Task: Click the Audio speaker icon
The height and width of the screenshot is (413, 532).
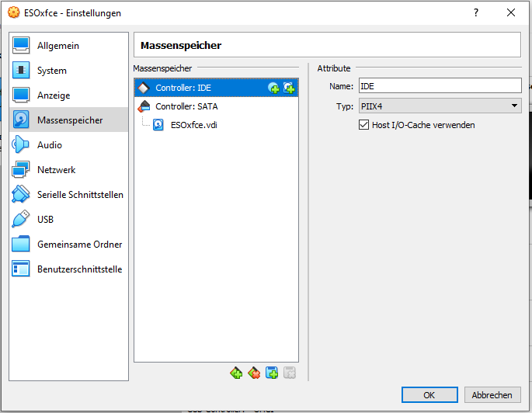Action: 21,144
